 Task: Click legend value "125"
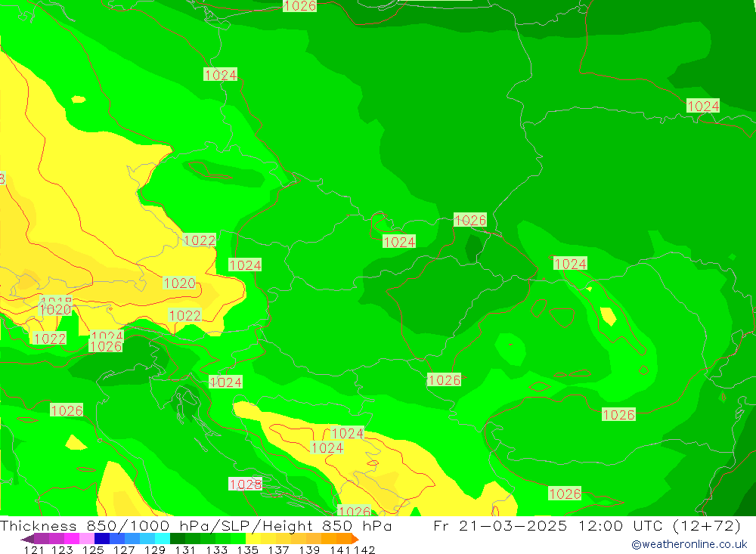tap(93, 549)
